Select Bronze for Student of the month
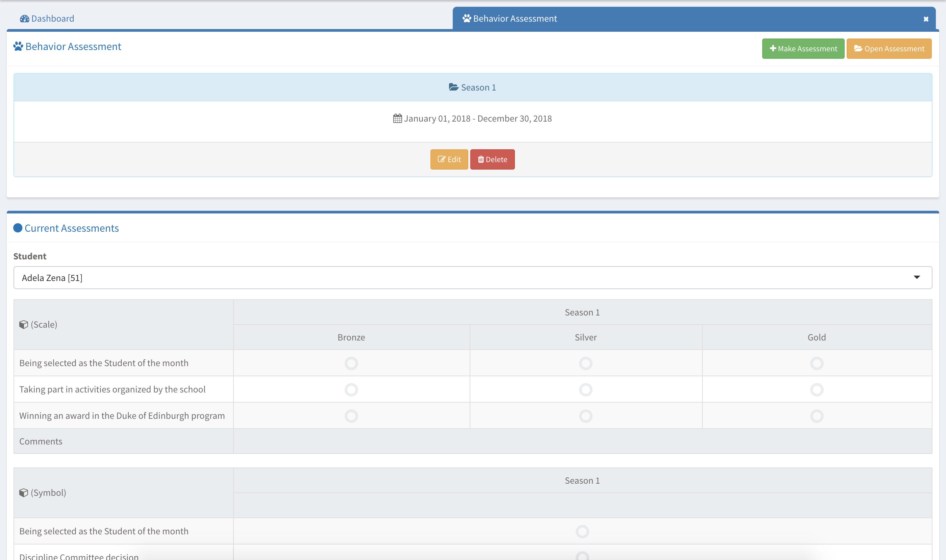This screenshot has width=946, height=560. click(351, 363)
